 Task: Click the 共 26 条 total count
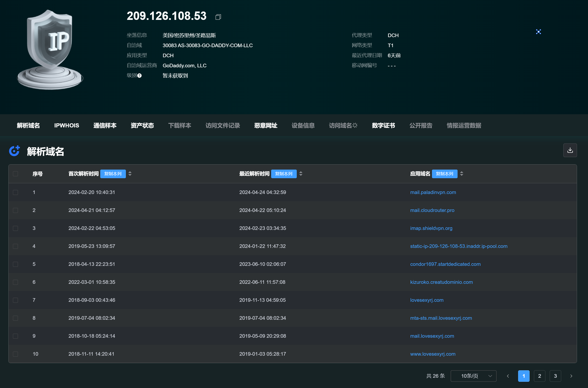point(436,376)
